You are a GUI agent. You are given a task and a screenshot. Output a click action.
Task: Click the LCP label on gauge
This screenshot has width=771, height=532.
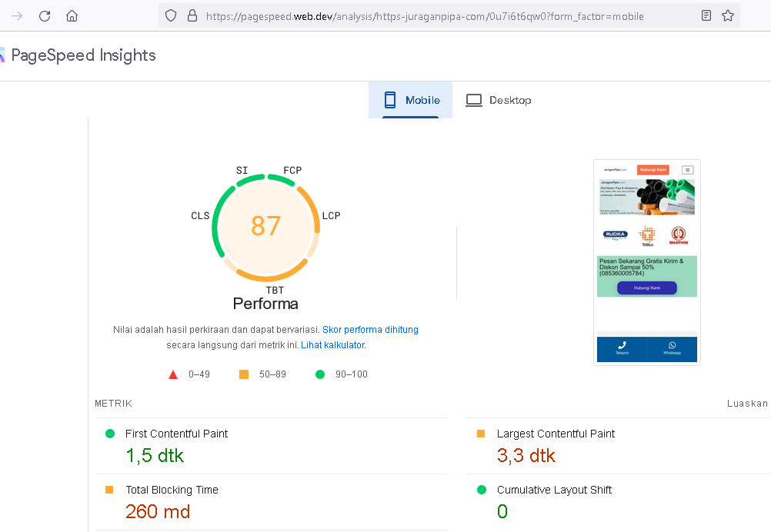pos(331,216)
